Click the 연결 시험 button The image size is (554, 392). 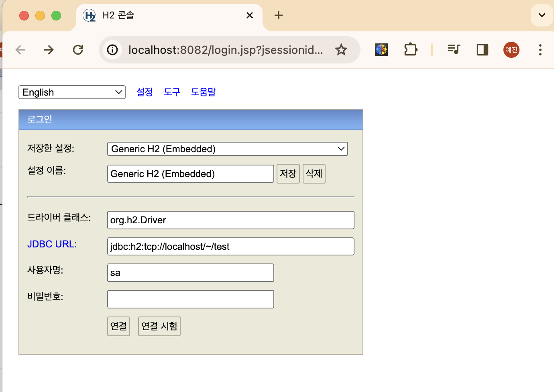pyautogui.click(x=159, y=326)
